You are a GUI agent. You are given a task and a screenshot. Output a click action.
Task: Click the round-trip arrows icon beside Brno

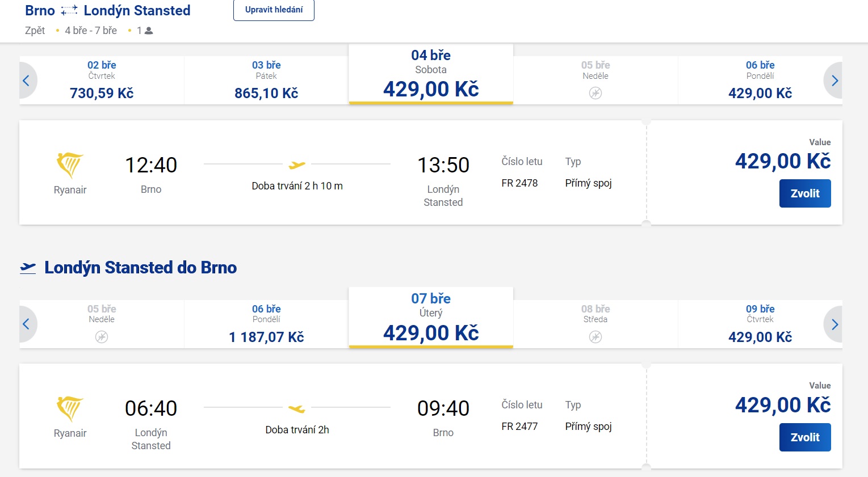pyautogui.click(x=69, y=11)
